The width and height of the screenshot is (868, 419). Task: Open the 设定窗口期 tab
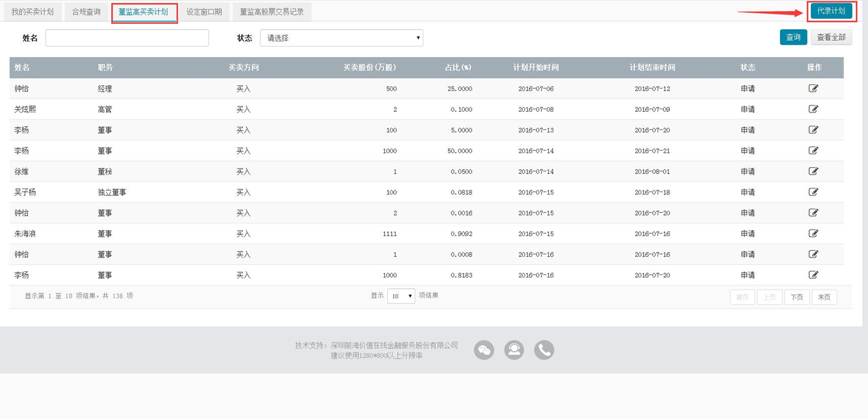tap(204, 12)
